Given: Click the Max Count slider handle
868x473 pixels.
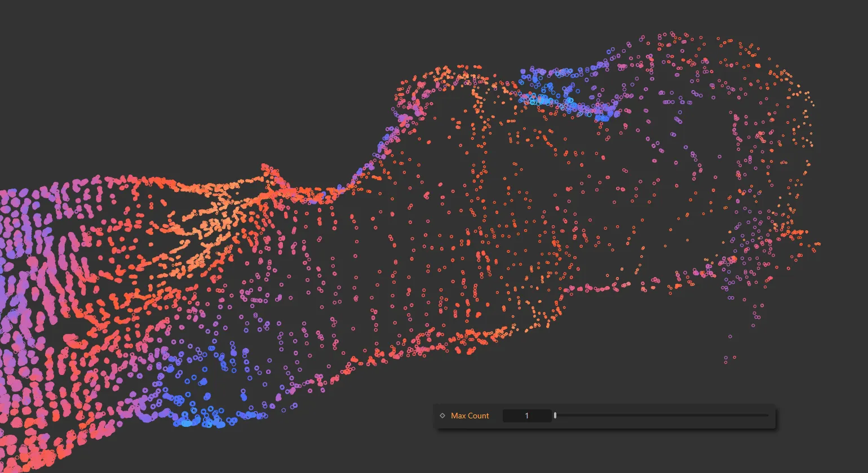Looking at the screenshot, I should coord(555,416).
